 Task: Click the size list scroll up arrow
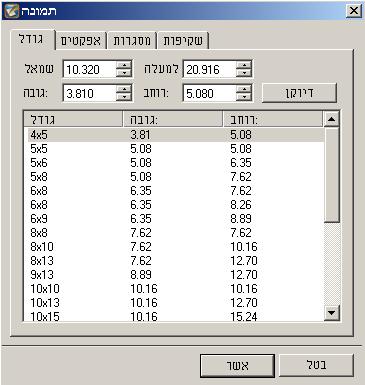click(331, 119)
